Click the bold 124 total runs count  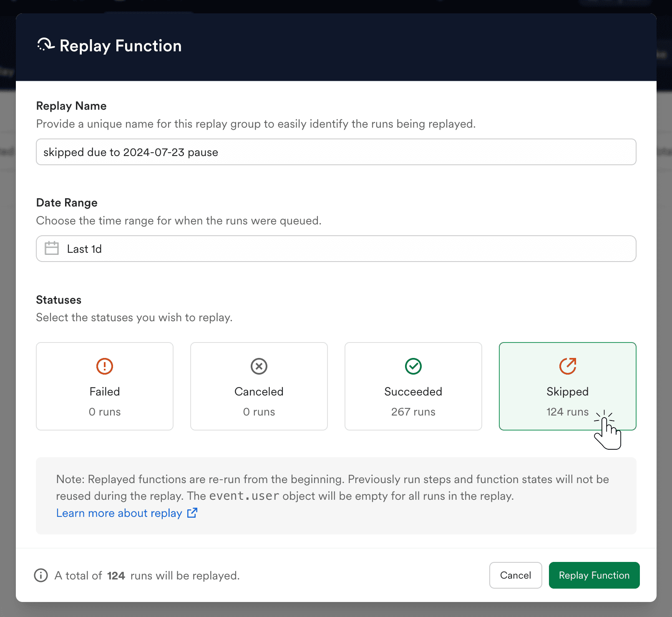116,576
